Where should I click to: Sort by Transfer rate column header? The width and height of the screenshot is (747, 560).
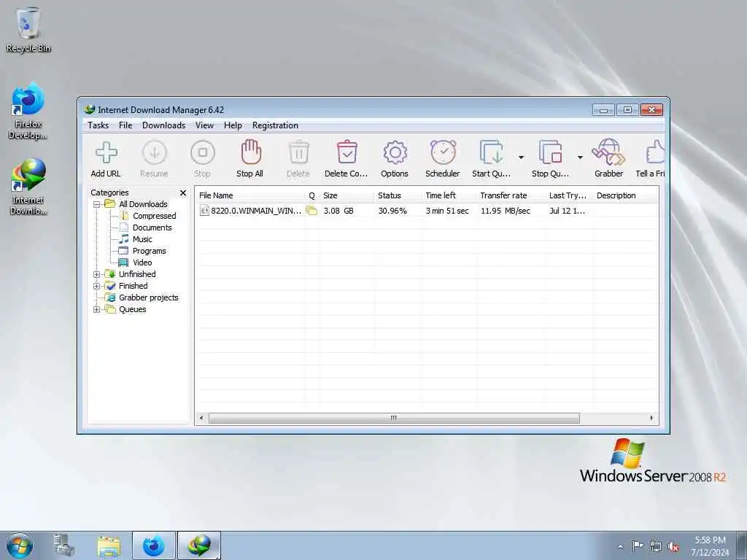[x=511, y=195]
